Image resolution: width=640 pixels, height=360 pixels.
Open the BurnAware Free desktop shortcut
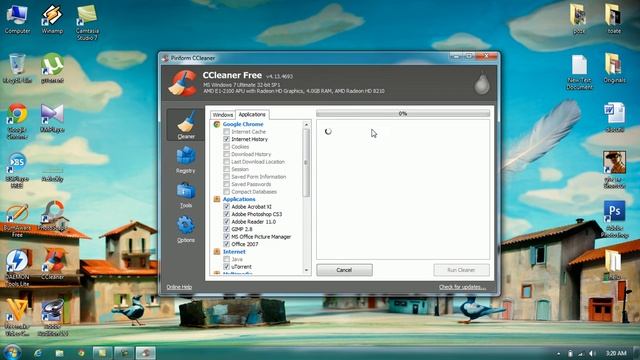click(x=17, y=220)
